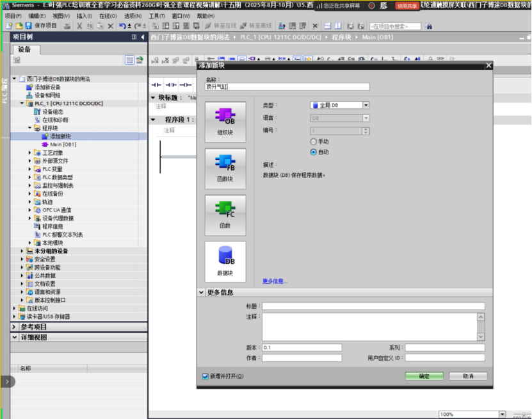Expand the PLC 变量 tree folder
532x419 pixels.
[x=30, y=169]
